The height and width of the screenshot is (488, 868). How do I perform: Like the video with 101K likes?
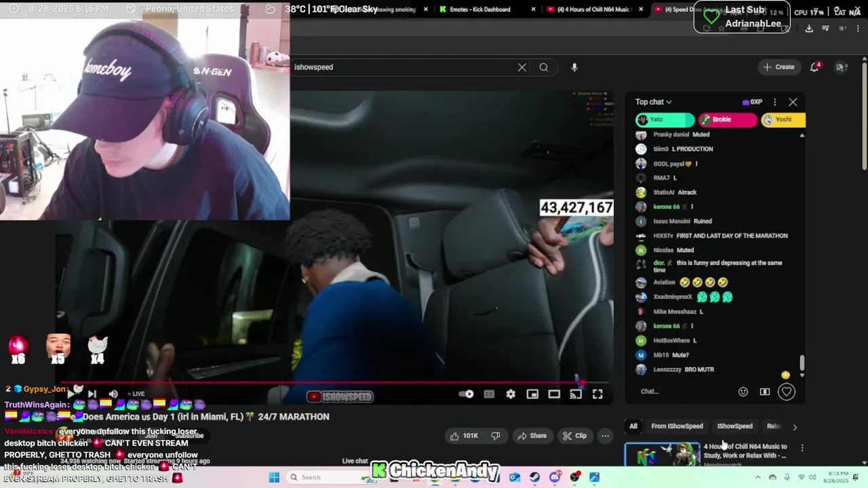coord(465,436)
